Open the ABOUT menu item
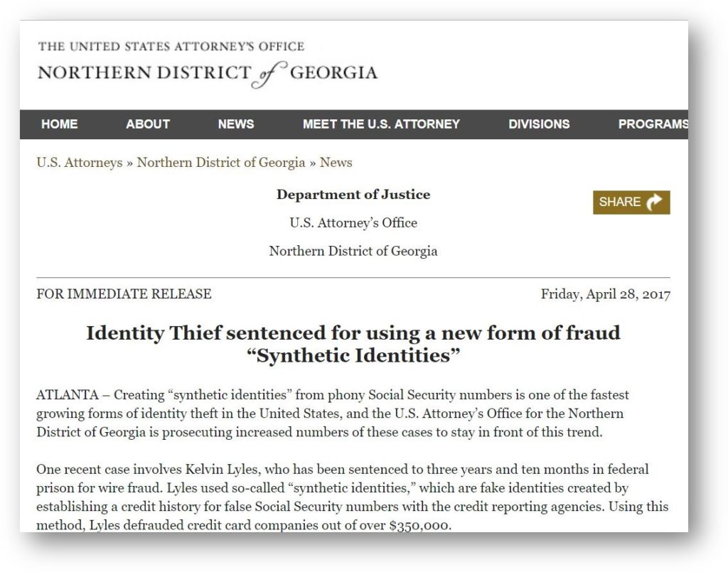The width and height of the screenshot is (728, 572). pyautogui.click(x=148, y=124)
